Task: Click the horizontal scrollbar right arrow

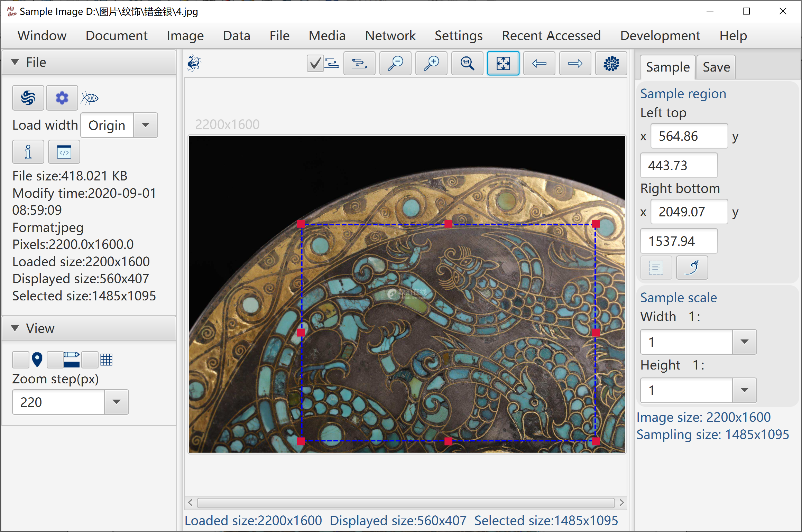Action: click(621, 503)
